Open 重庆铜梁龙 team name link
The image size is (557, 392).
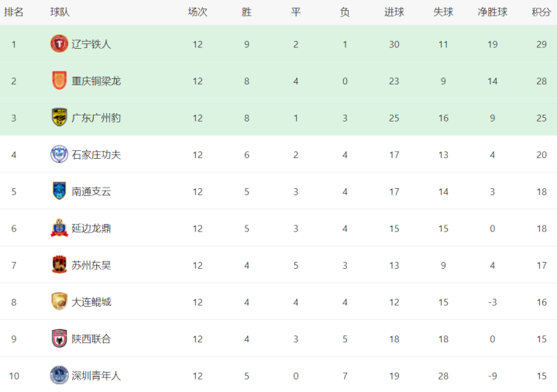[96, 81]
